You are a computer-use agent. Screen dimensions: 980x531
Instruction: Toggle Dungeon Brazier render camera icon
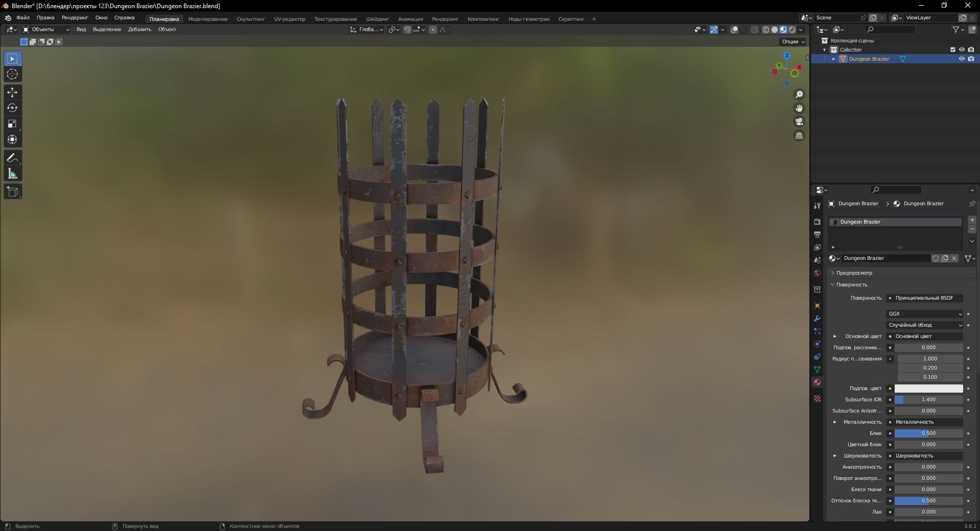click(x=971, y=59)
